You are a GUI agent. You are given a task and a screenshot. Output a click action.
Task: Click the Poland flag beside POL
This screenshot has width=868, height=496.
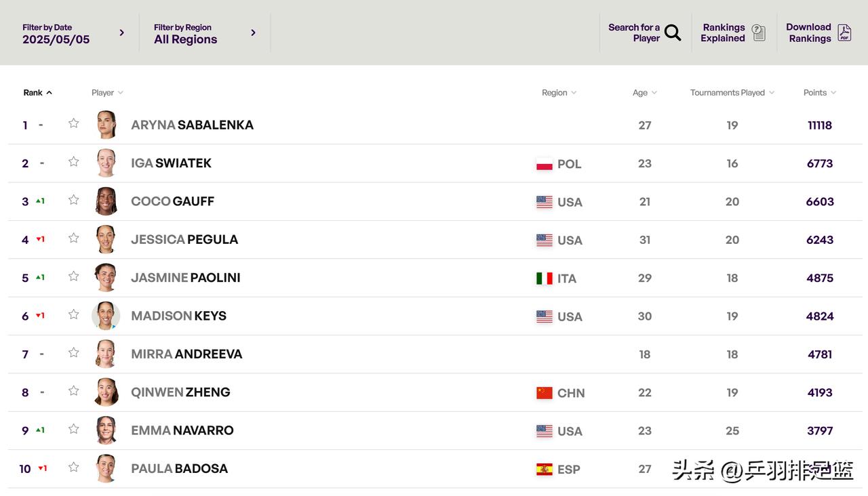pyautogui.click(x=544, y=164)
